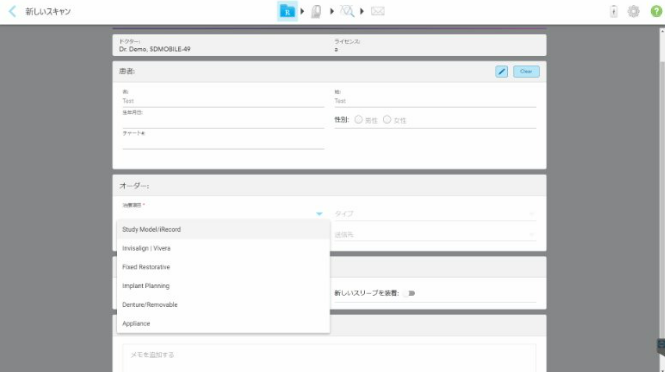Go back with the left arrow icon
Screen dimensions: 665x372
12,11
